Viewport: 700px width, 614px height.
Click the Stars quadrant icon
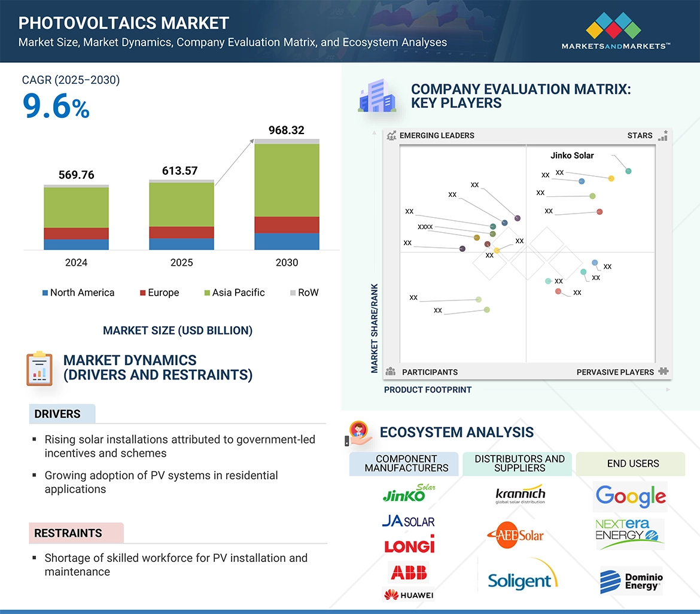(662, 136)
